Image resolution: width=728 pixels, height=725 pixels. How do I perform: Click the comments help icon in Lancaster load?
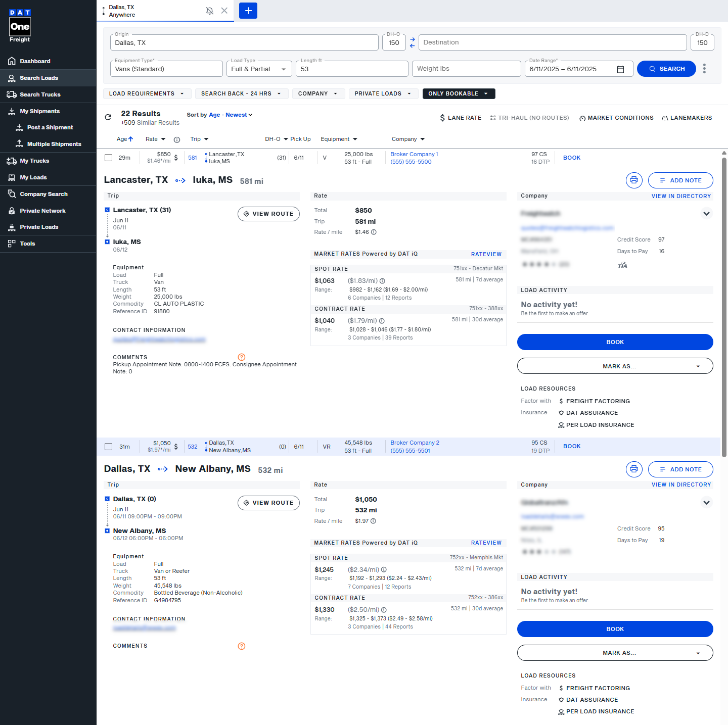[242, 357]
